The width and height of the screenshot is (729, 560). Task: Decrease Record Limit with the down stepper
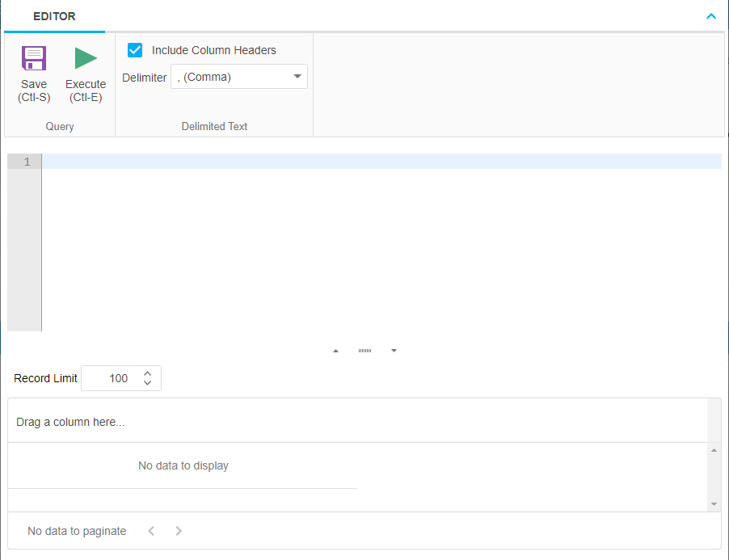pyautogui.click(x=146, y=382)
